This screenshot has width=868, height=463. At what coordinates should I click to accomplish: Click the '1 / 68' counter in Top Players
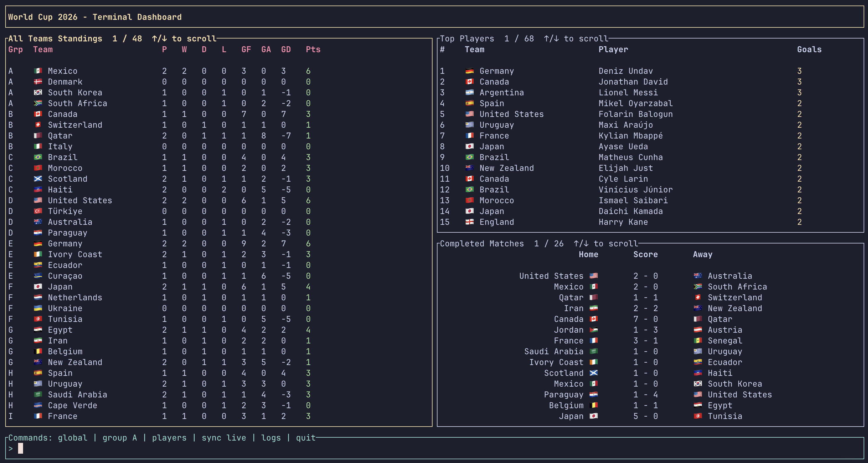click(x=519, y=38)
